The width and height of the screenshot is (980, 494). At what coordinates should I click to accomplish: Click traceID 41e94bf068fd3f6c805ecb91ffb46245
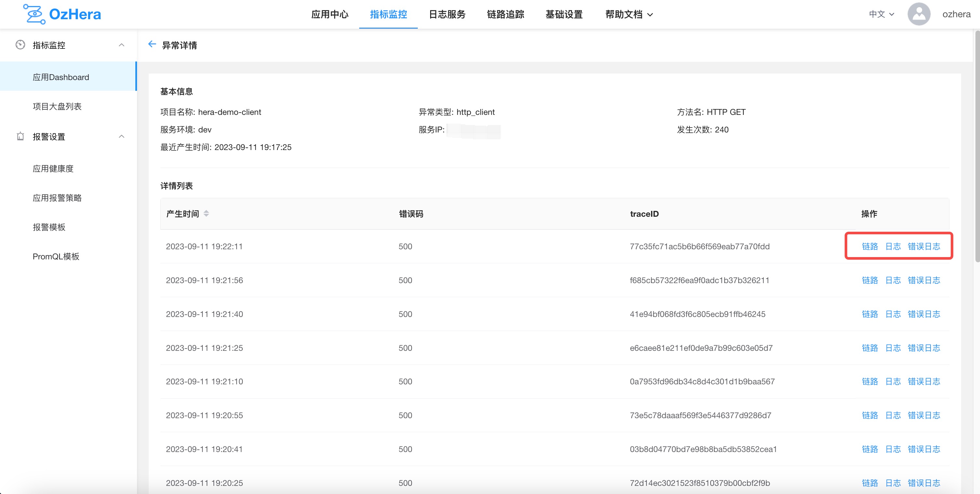pos(697,314)
